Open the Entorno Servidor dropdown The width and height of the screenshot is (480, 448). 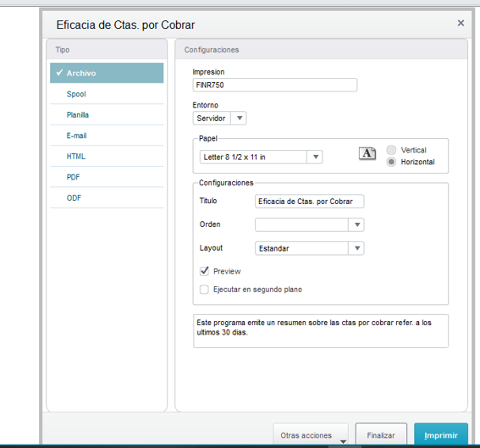pos(240,119)
